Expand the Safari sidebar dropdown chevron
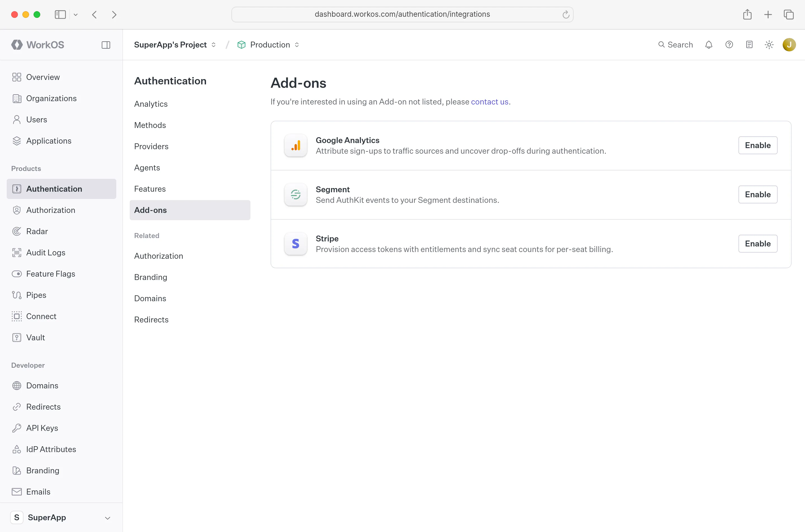The width and height of the screenshot is (805, 532). click(76, 15)
